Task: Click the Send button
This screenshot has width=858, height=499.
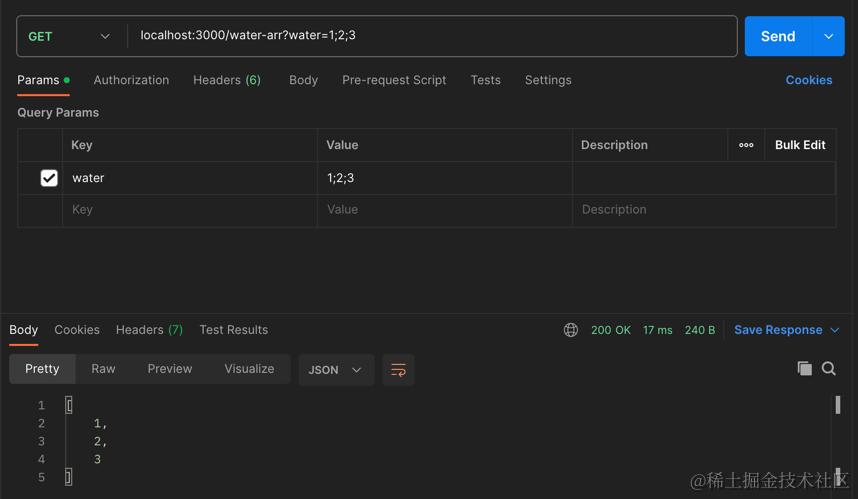Action: pyautogui.click(x=777, y=36)
